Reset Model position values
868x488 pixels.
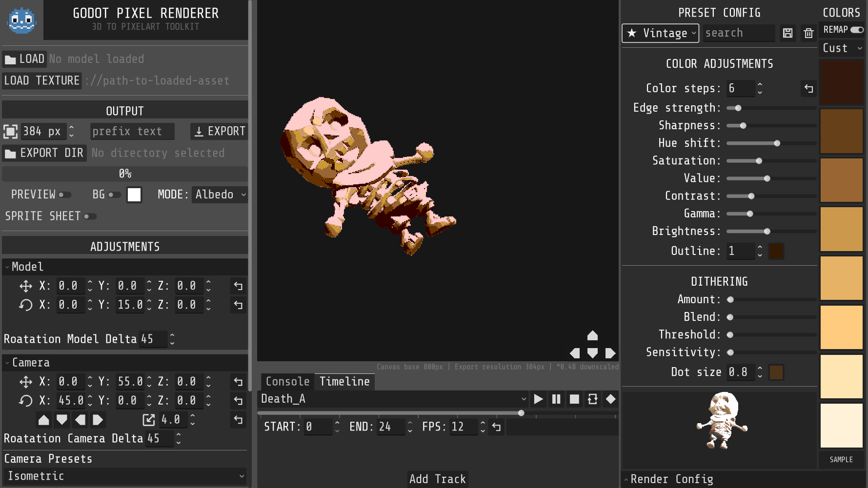tap(238, 286)
